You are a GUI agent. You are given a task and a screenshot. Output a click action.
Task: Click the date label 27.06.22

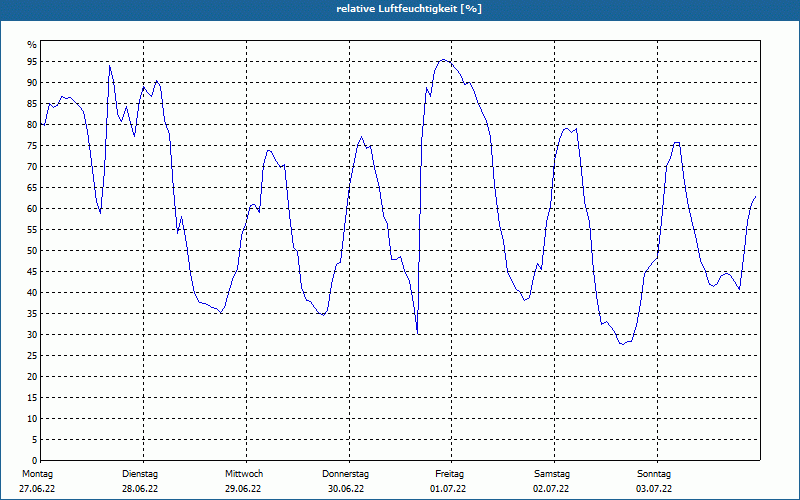click(x=37, y=489)
